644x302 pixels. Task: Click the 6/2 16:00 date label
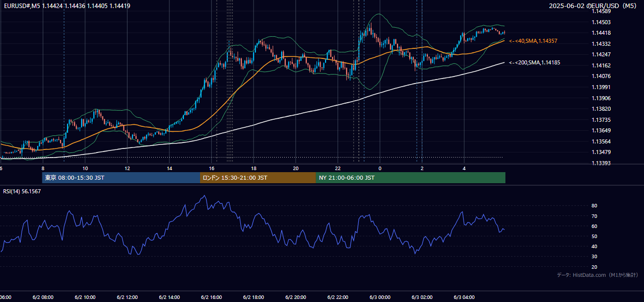[x=211, y=297]
